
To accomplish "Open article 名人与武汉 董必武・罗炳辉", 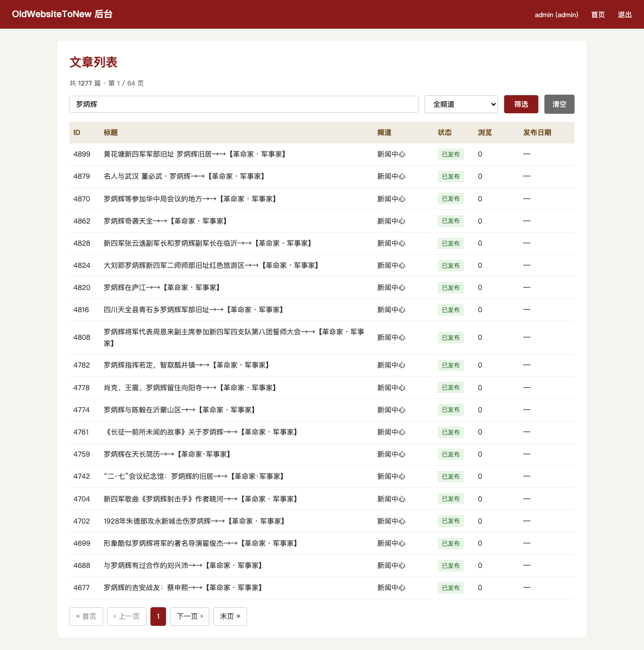I will (x=186, y=176).
